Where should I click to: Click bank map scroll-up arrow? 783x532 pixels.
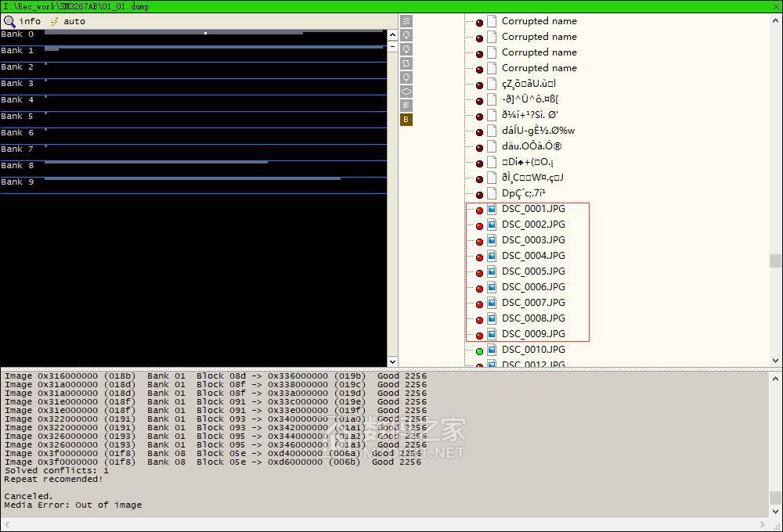[392, 34]
